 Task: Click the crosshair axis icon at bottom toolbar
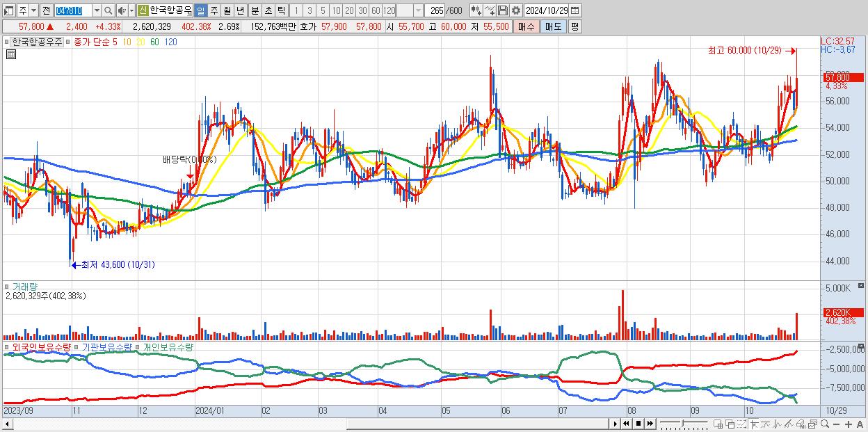pyautogui.click(x=754, y=424)
